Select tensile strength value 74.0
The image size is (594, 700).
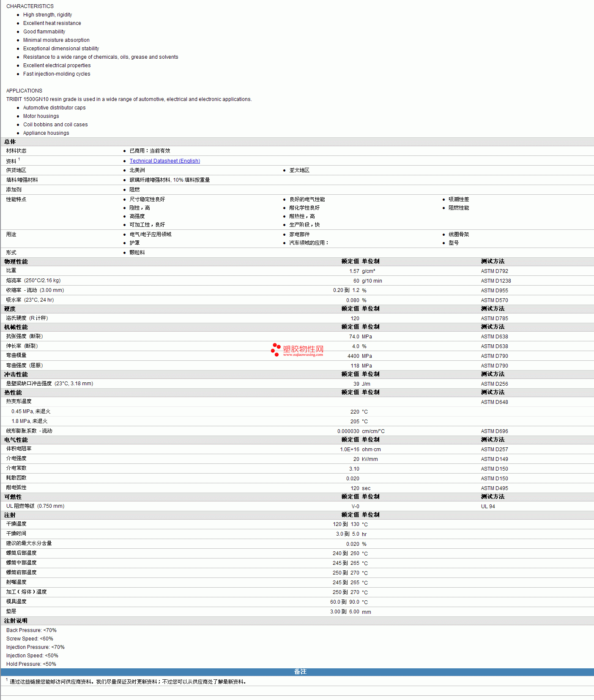pos(354,337)
